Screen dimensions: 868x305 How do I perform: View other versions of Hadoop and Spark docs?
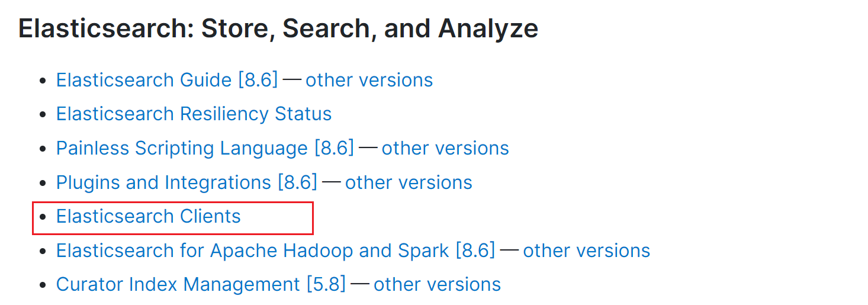point(587,251)
